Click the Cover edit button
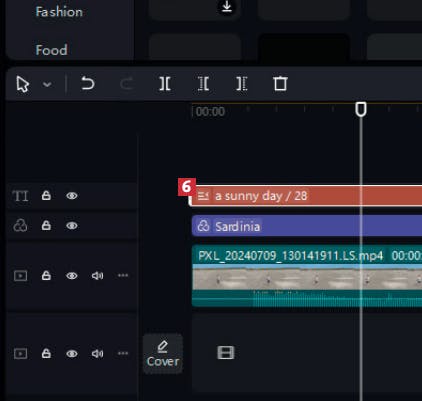Image resolution: width=422 pixels, height=401 pixels. 163,354
